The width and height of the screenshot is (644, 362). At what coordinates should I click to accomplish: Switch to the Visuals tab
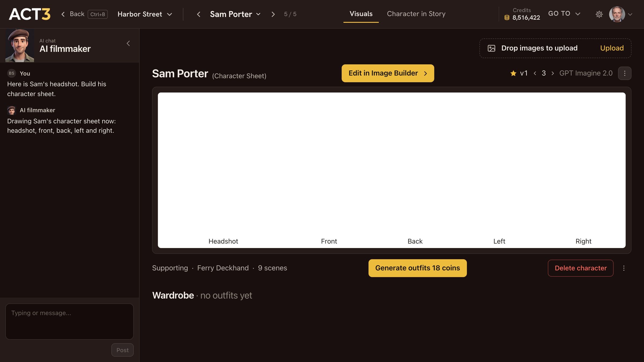(361, 14)
